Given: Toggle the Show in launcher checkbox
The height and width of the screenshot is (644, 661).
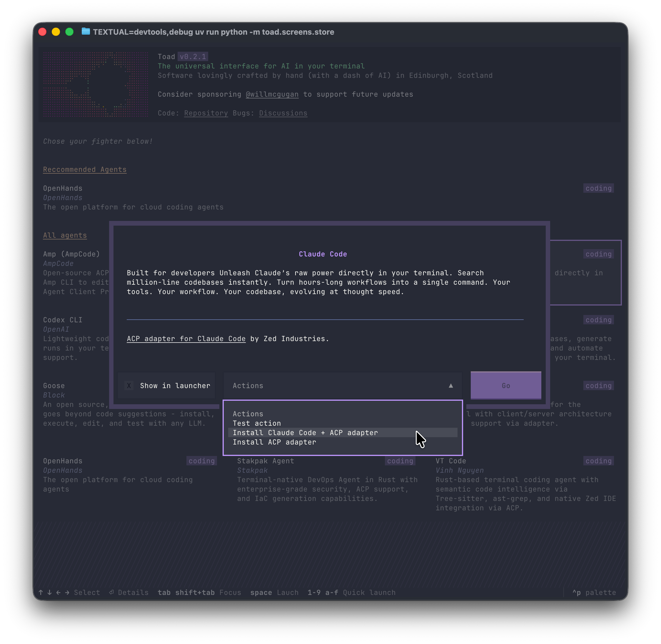Looking at the screenshot, I should [x=129, y=385].
